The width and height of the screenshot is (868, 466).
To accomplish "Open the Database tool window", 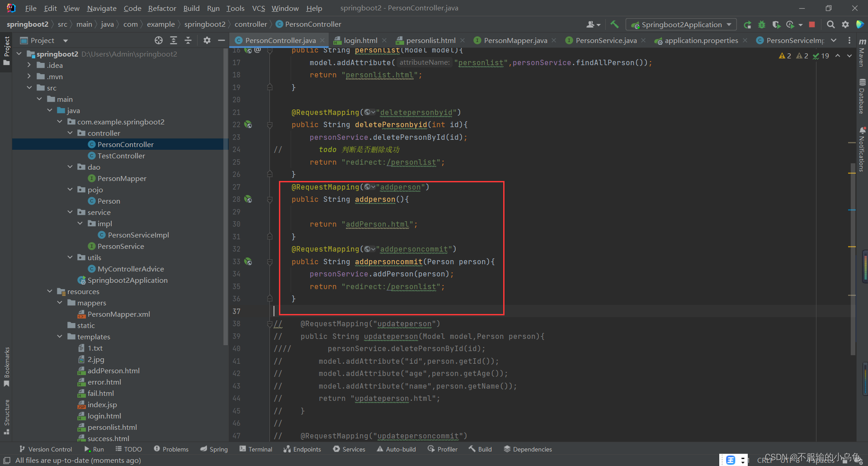I will point(862,97).
